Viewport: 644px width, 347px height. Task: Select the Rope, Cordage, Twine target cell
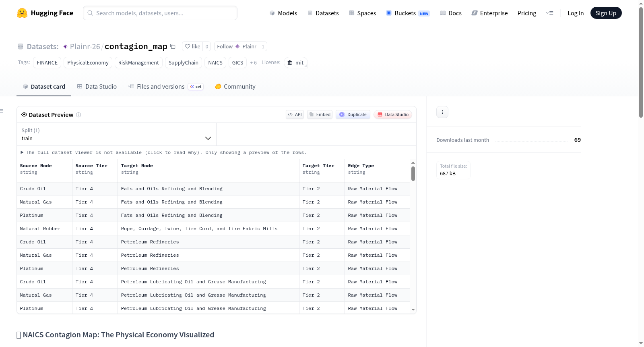(x=208, y=229)
